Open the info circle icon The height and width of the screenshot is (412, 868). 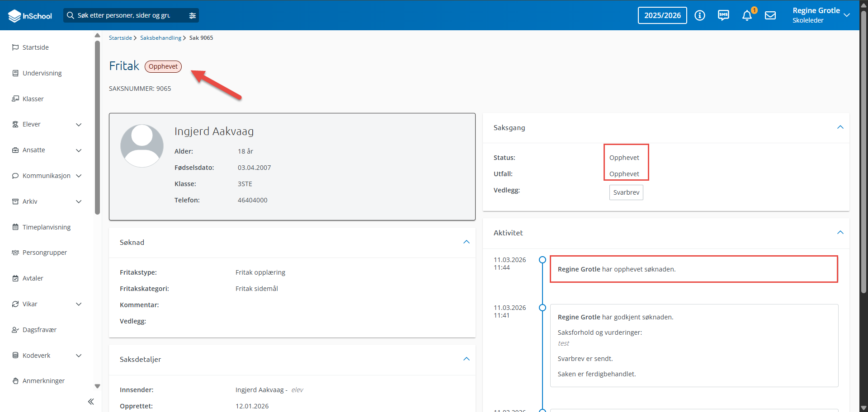700,15
